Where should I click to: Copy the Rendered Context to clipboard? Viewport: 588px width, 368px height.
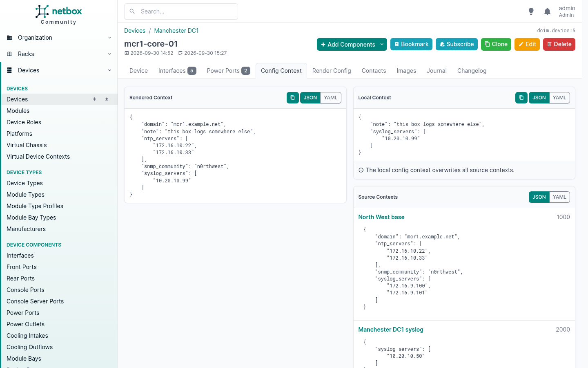pyautogui.click(x=292, y=98)
